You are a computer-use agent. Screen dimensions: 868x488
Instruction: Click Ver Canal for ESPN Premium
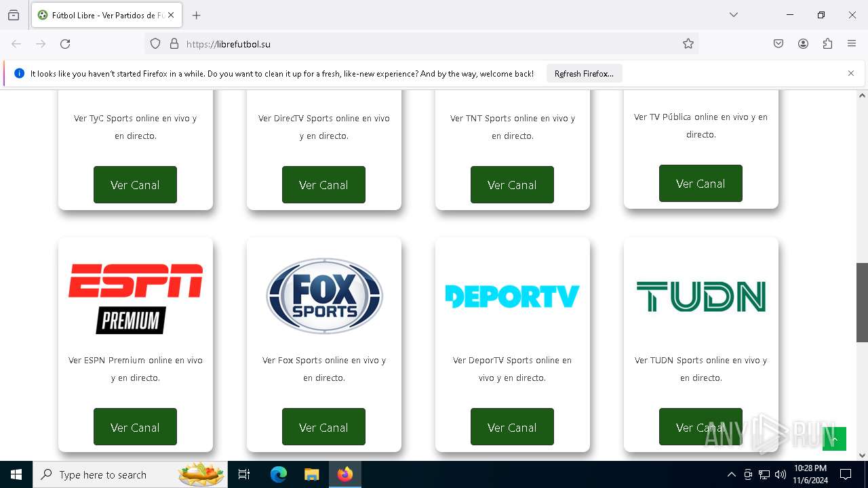pyautogui.click(x=135, y=427)
